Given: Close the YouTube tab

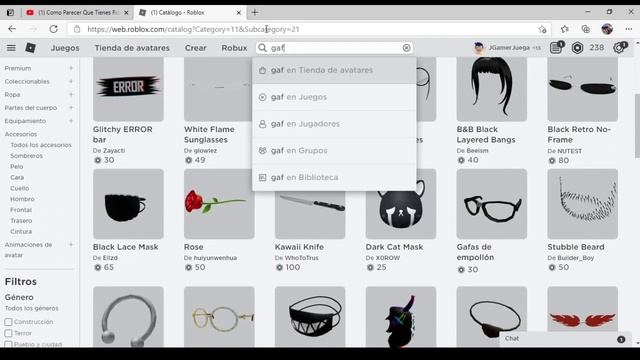Looking at the screenshot, I should point(126,13).
